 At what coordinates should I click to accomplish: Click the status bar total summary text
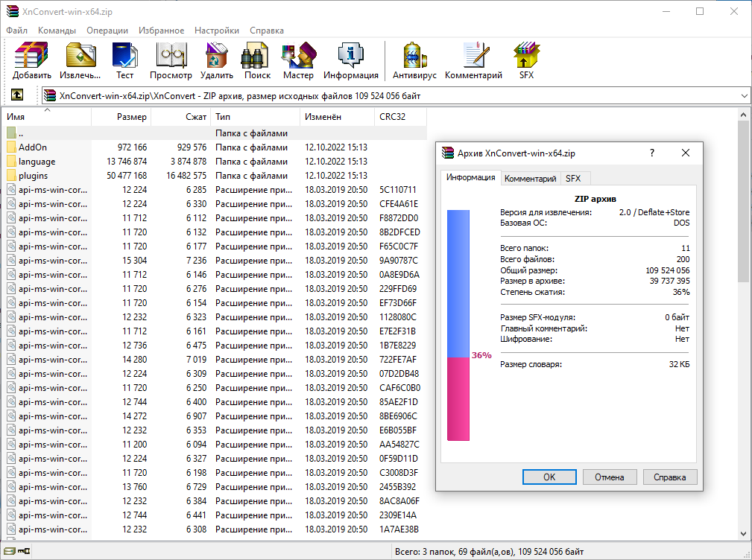point(489,551)
